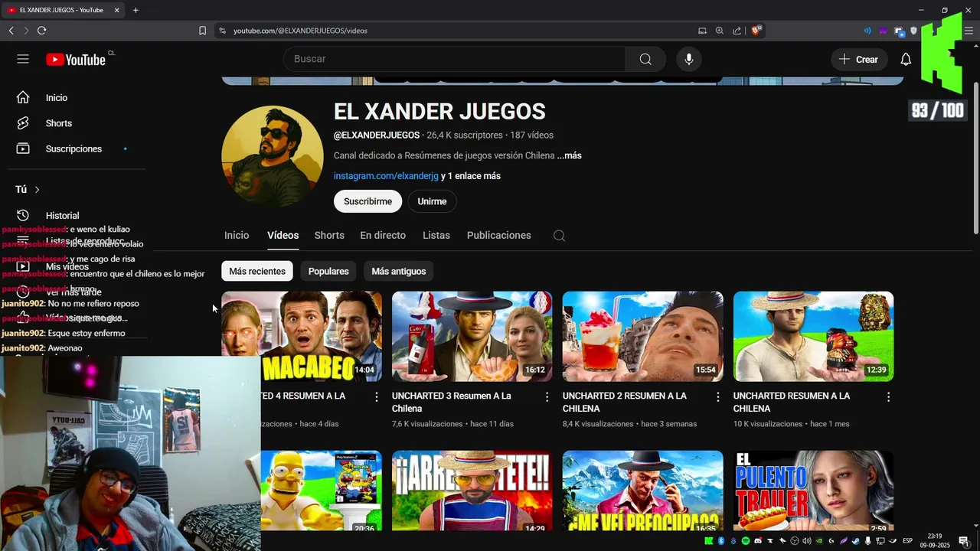Open Discord from the system tray
The width and height of the screenshot is (980, 551).
(758, 541)
